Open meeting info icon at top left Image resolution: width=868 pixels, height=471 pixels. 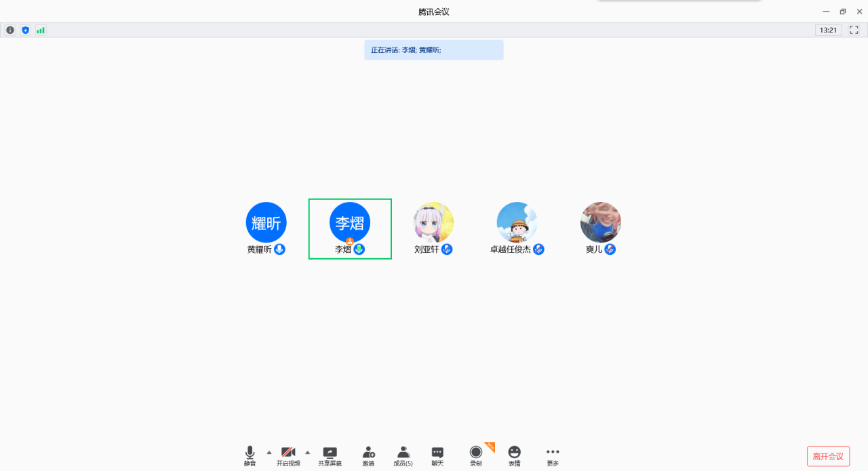click(x=10, y=30)
